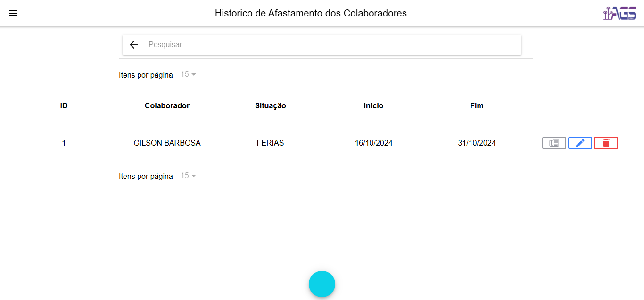Focus the Pesquisar search field

point(330,45)
